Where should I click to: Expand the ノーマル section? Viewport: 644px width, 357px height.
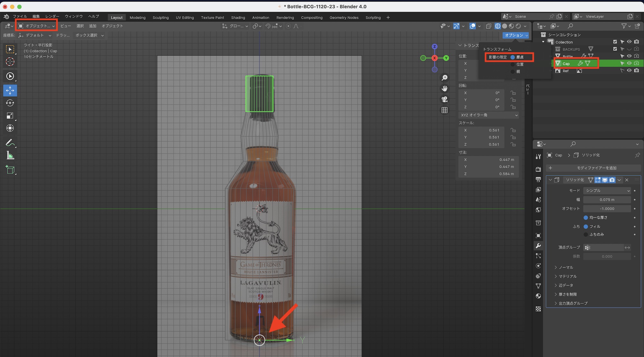point(566,268)
